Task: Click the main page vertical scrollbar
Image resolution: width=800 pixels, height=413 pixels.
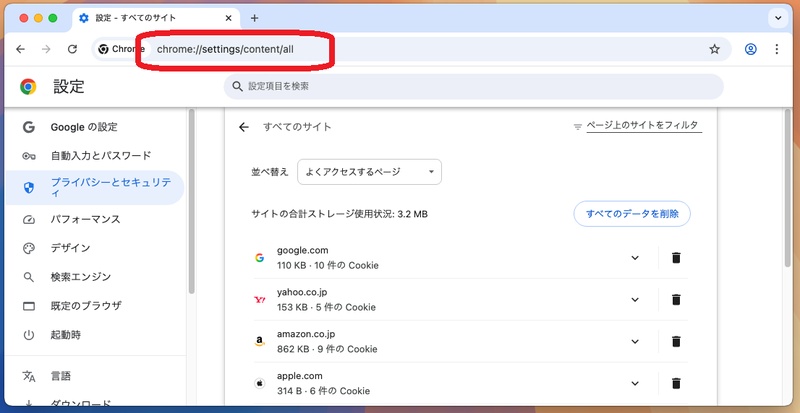Action: [x=787, y=189]
